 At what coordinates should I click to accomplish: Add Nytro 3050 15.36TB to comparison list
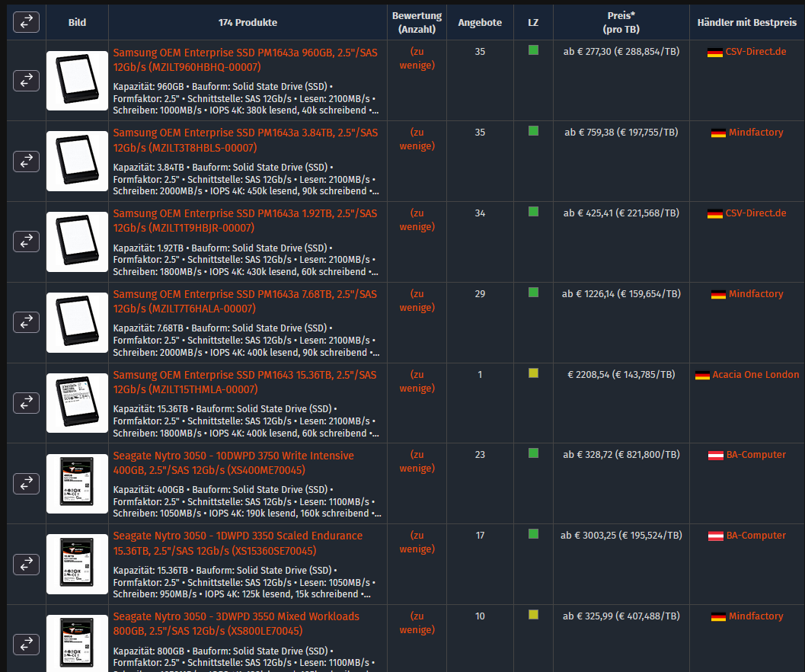26,564
